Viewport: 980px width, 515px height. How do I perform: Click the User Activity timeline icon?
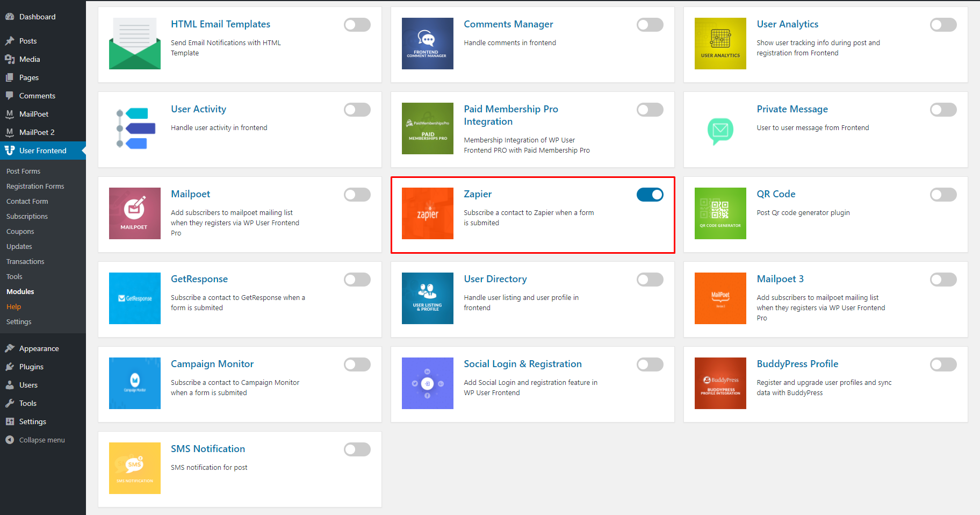click(134, 128)
